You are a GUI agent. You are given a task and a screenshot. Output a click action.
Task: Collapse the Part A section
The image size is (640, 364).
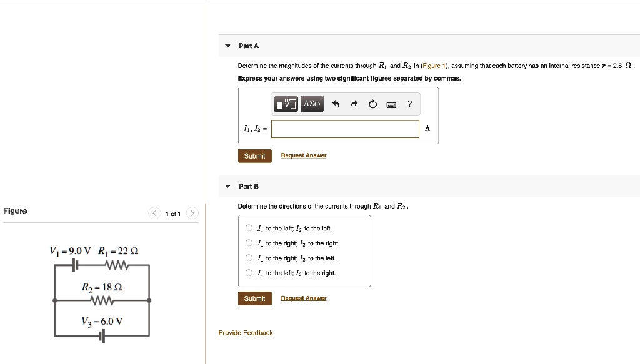tap(227, 46)
